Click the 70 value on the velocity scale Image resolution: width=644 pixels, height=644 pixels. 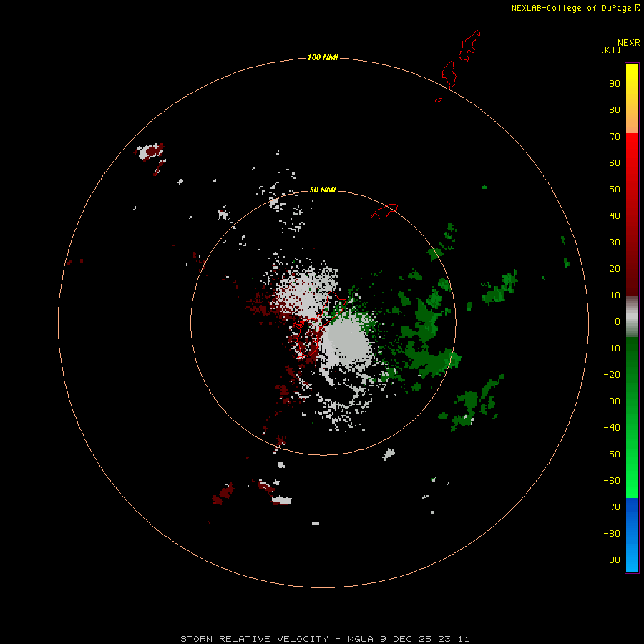pos(615,137)
